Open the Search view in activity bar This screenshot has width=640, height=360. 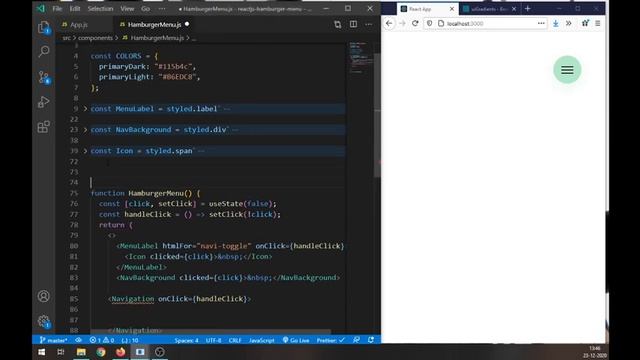click(x=44, y=51)
